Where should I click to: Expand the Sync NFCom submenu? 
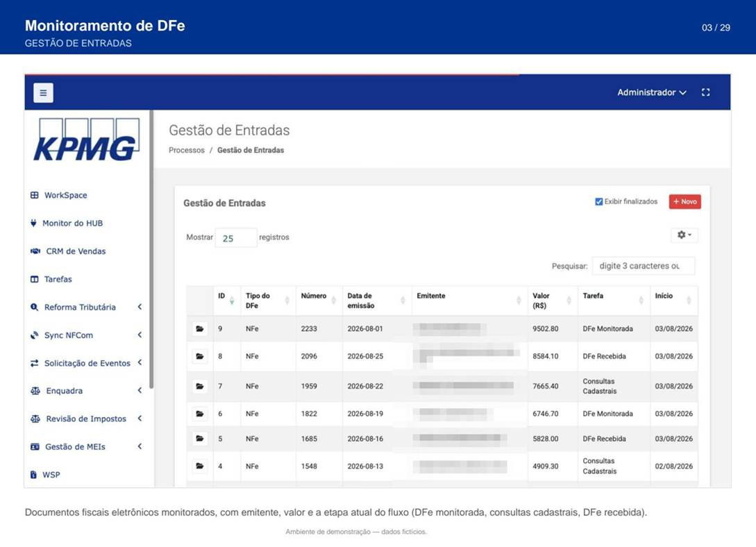(x=87, y=335)
